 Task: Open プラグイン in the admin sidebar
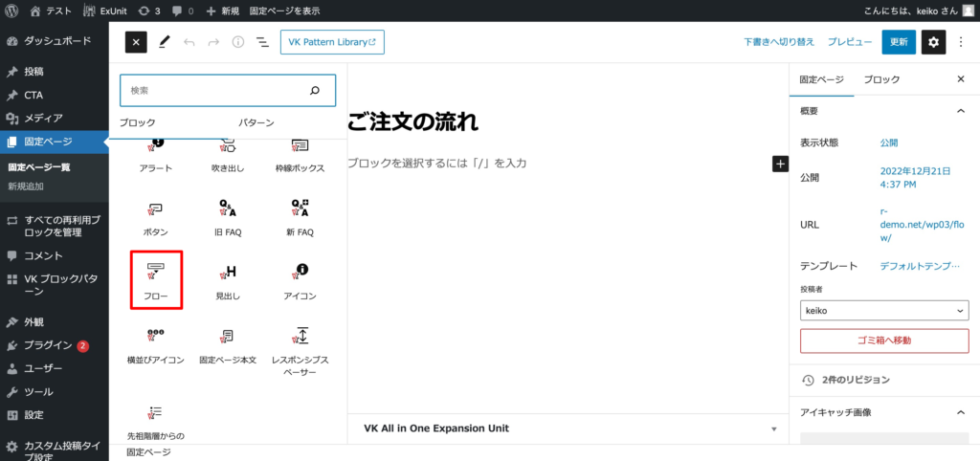48,345
